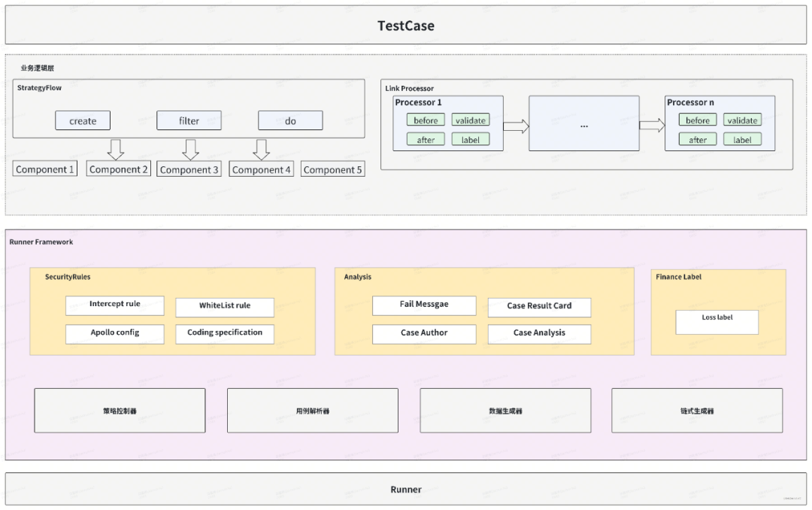
Task: Select the SecurityRules group heading
Action: point(68,277)
